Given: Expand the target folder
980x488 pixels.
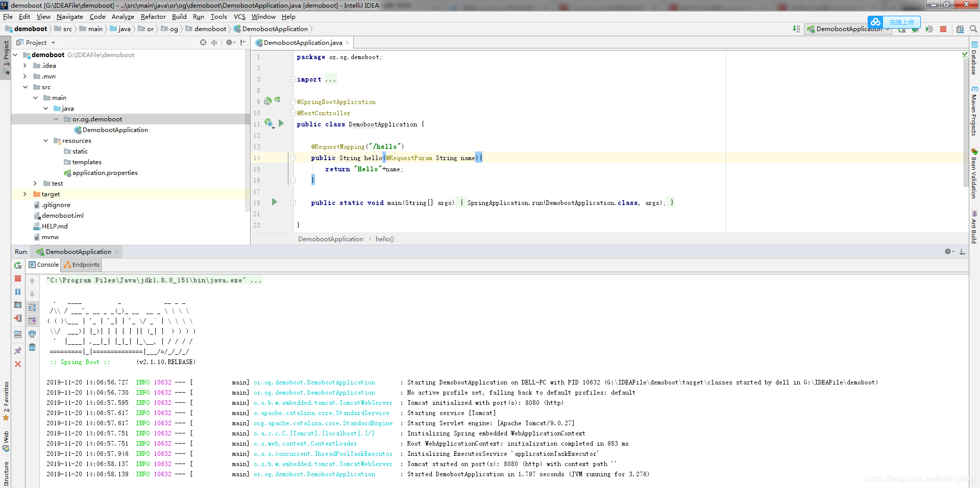Looking at the screenshot, I should (25, 194).
